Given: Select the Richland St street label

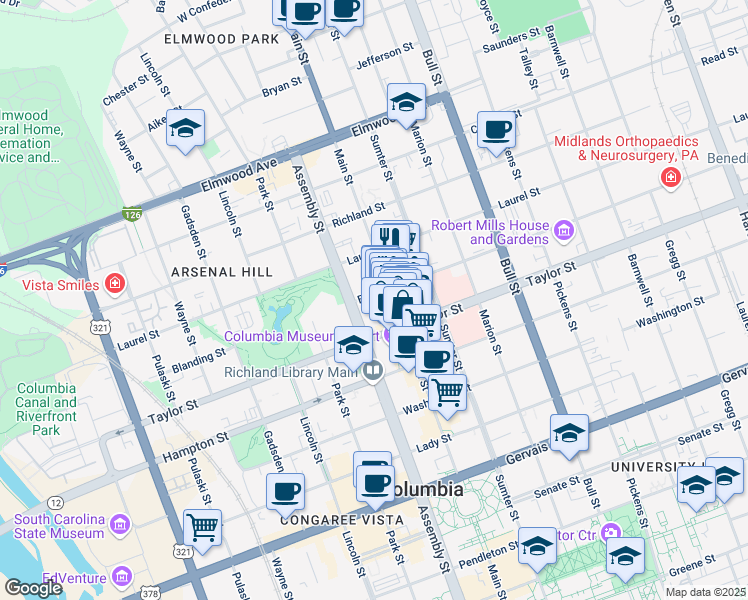Looking at the screenshot, I should pyautogui.click(x=359, y=215).
